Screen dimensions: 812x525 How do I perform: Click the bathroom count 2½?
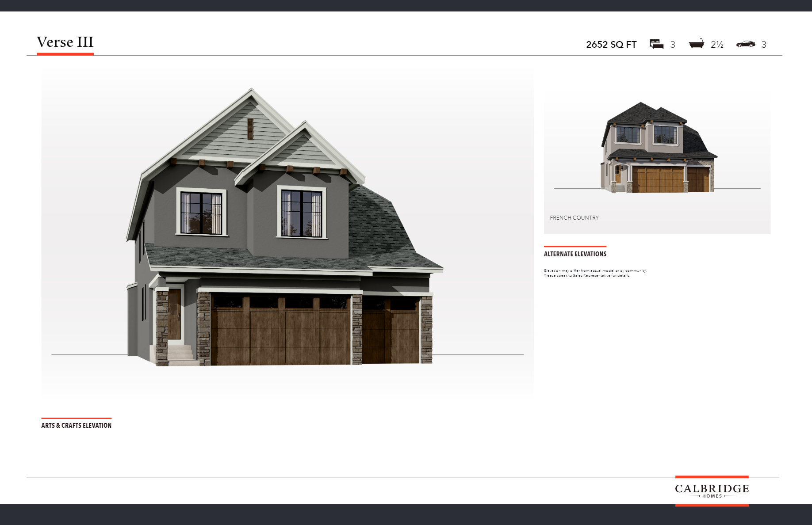717,45
